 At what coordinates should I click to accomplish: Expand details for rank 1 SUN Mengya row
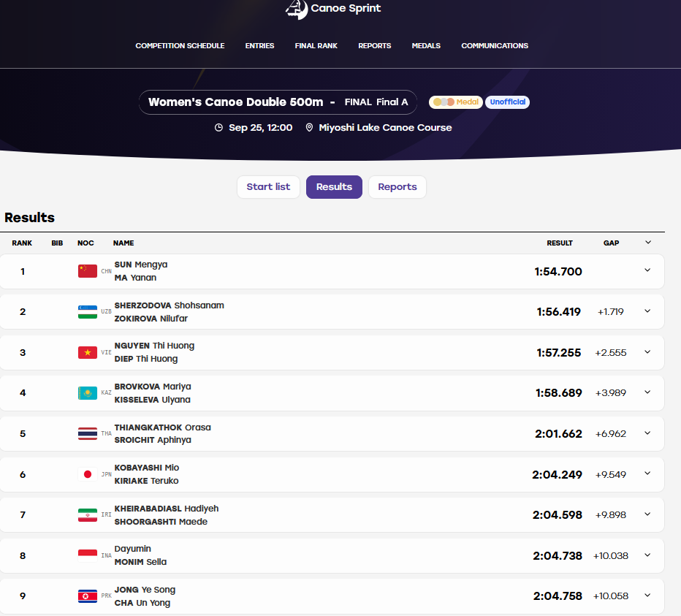click(x=647, y=270)
